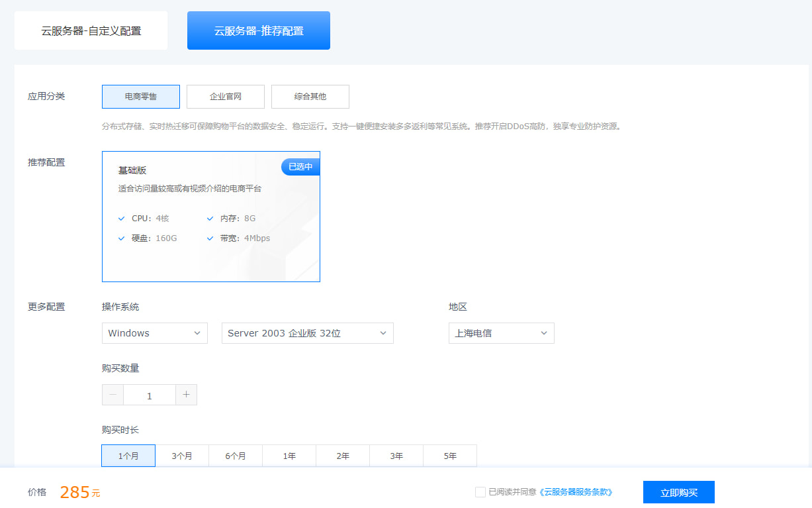Image resolution: width=812 pixels, height=508 pixels.
Task: Click the checkmark icon beside CPU 4核
Action: click(x=121, y=218)
